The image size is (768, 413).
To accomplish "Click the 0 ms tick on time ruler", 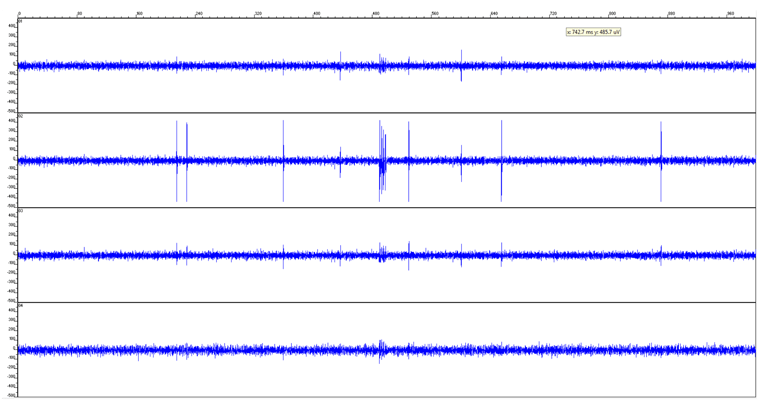I will coord(20,14).
